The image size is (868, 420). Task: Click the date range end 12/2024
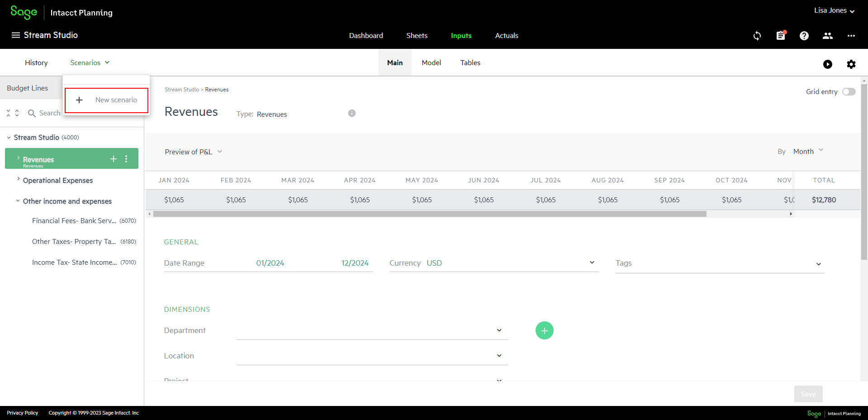tap(355, 263)
